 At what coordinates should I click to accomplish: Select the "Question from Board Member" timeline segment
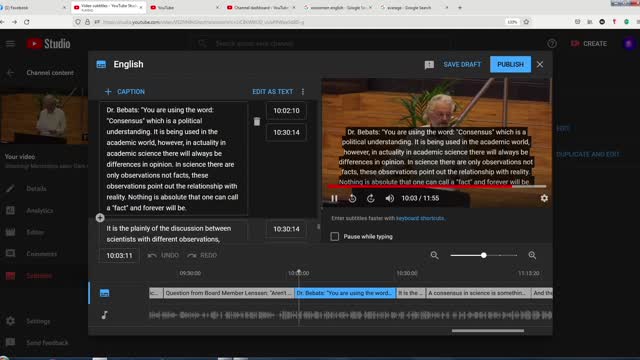pos(229,293)
